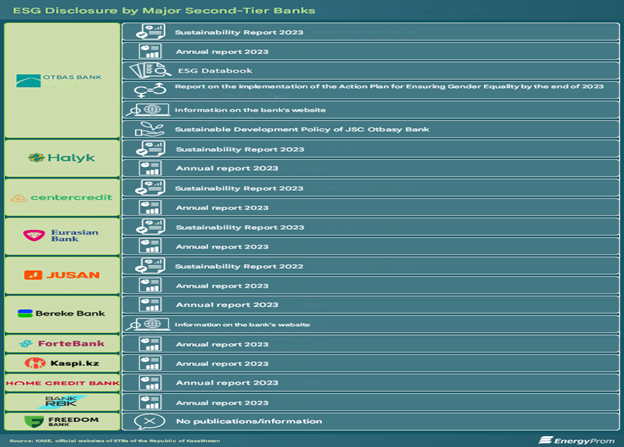The image size is (624, 447).
Task: Click 'Sustainable Development Policy of JSC Otbasy Bank'
Action: tap(302, 129)
